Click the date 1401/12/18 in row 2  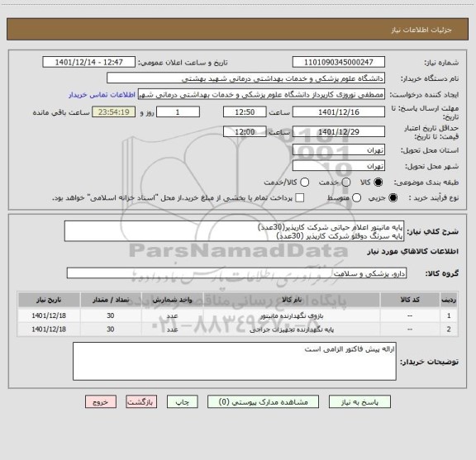click(49, 330)
